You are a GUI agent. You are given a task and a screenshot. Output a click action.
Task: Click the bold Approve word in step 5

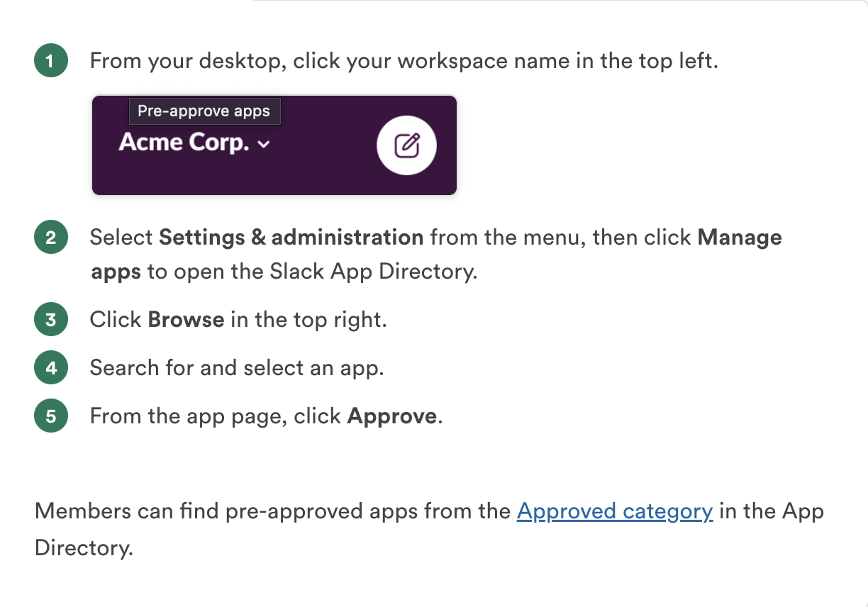click(391, 416)
